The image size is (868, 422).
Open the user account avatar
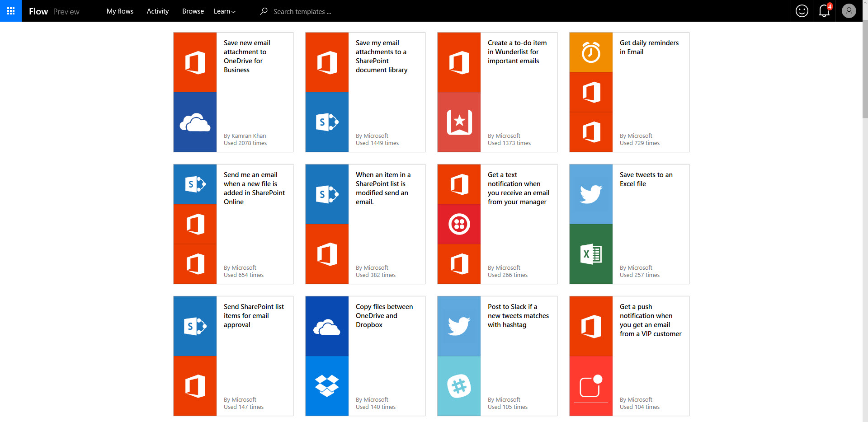pyautogui.click(x=849, y=11)
